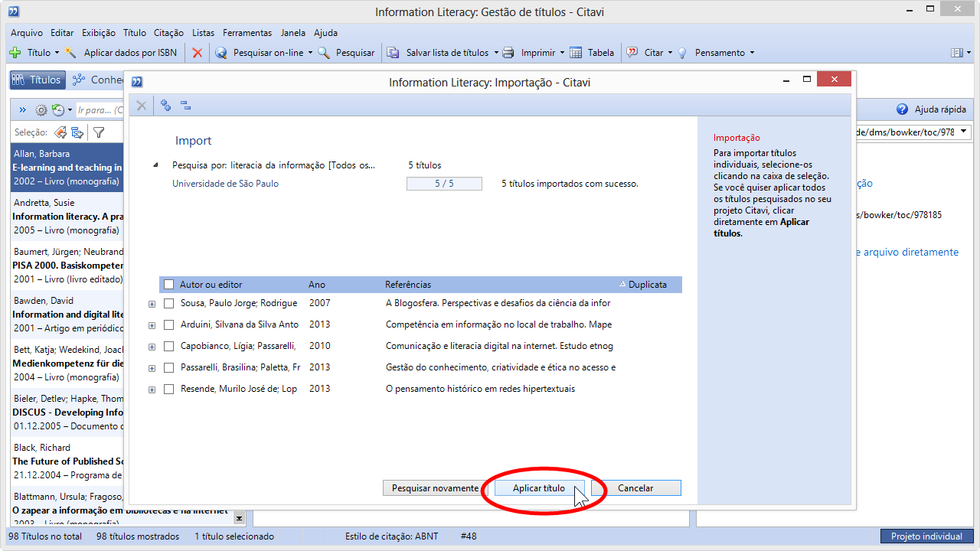Open the URL combo box dropdown arrow
Viewport: 980px width, 551px height.
[x=963, y=132]
